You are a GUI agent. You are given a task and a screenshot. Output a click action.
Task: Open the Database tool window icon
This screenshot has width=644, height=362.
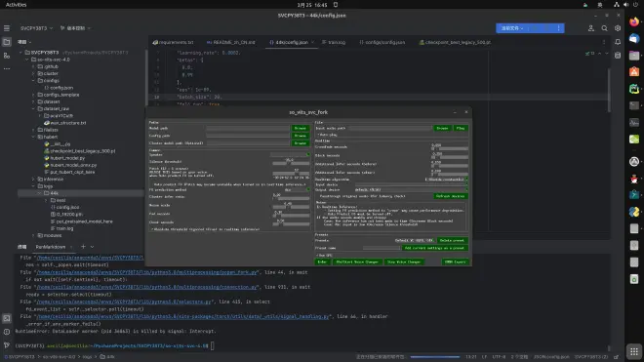click(x=618, y=56)
